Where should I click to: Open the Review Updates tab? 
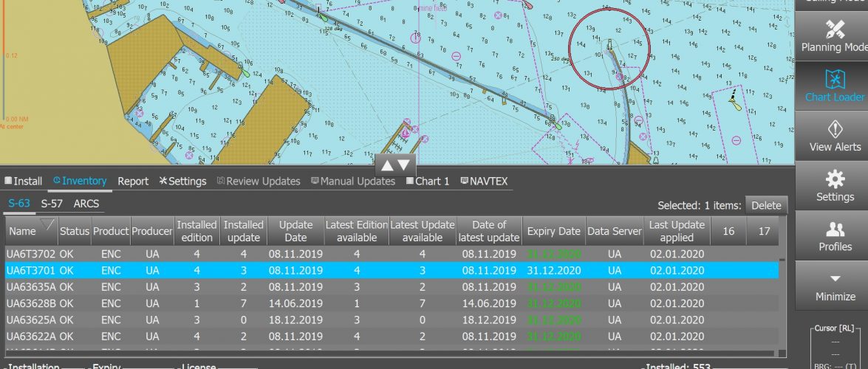click(x=258, y=182)
